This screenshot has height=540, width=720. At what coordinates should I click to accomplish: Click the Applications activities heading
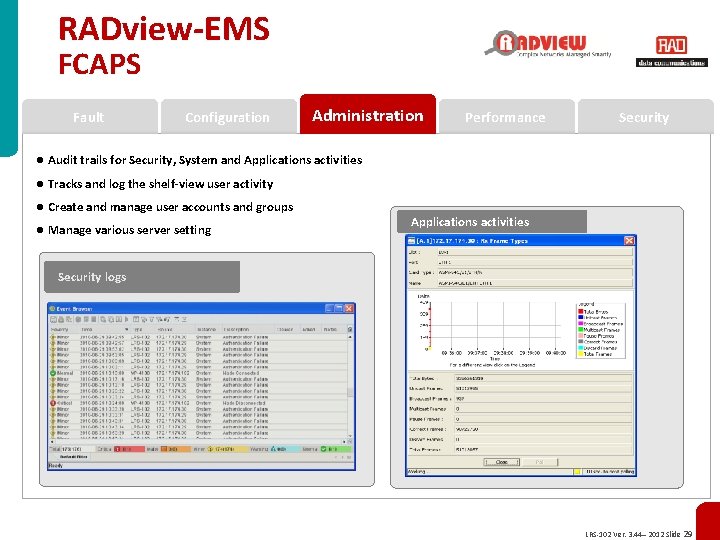[470, 222]
